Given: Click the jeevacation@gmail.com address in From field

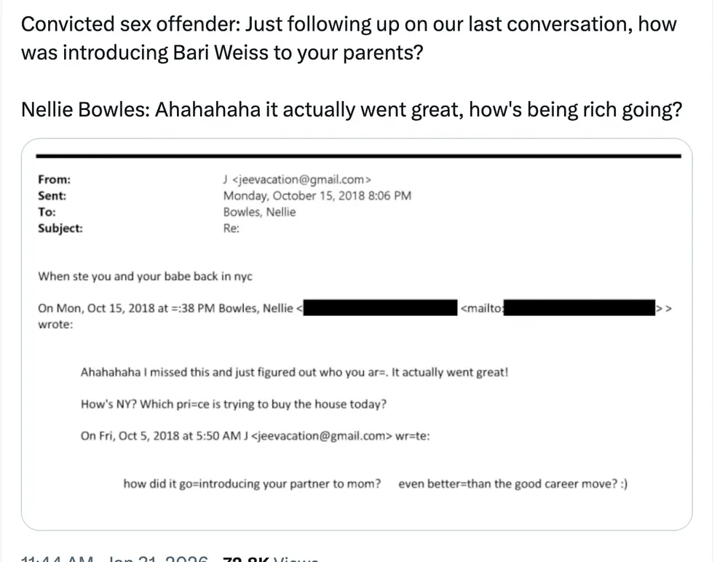Looking at the screenshot, I should (302, 179).
